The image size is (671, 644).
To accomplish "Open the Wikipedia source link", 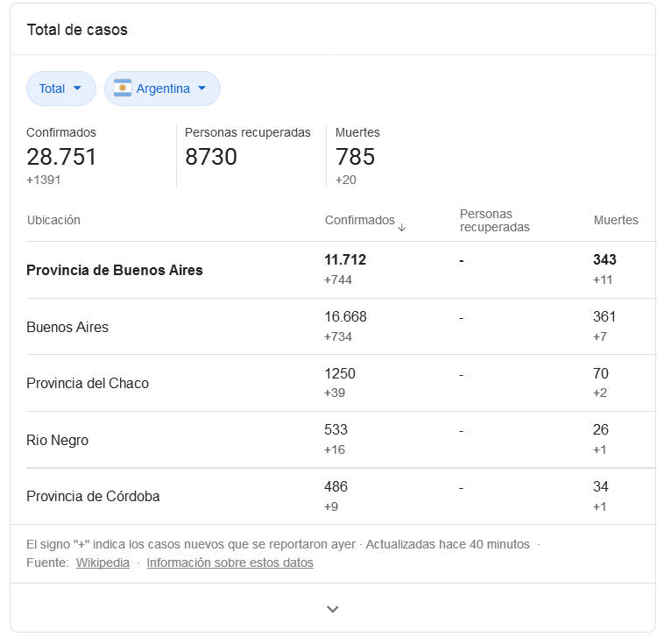I will click(102, 563).
